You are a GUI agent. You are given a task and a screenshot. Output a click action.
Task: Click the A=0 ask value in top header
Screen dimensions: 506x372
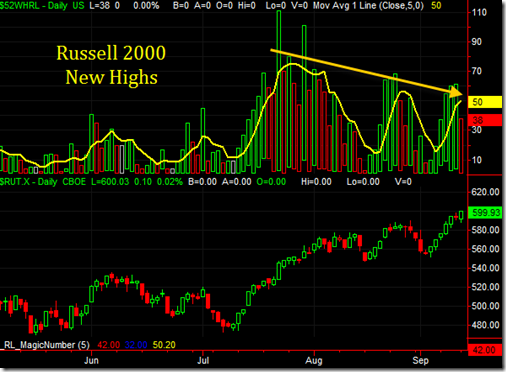tap(202, 6)
